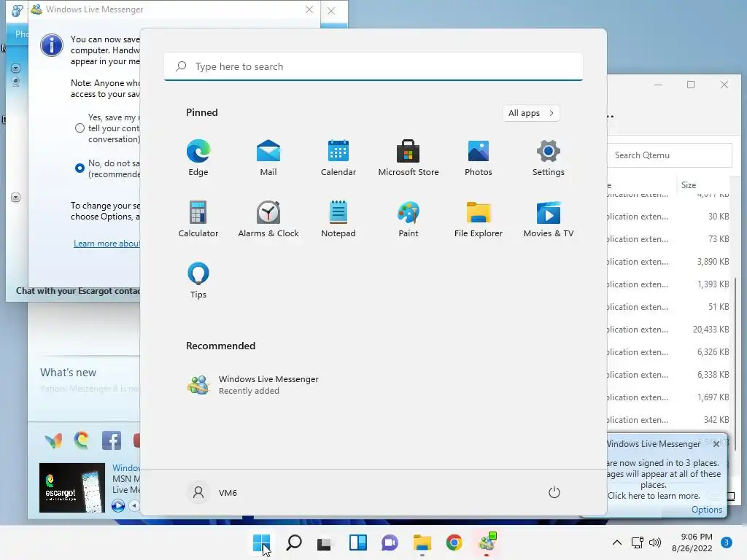Open Task View on taskbar
Screen dimensions: 747x560
(x=325, y=542)
